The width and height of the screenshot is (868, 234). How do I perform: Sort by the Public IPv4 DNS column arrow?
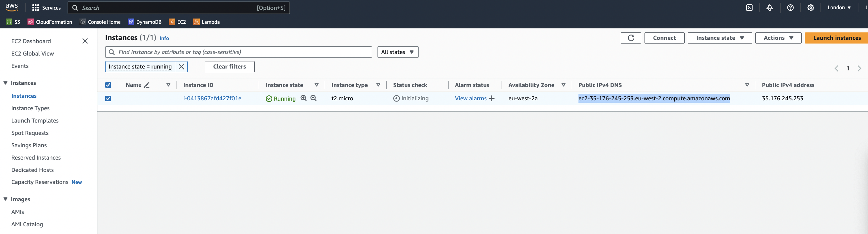747,85
